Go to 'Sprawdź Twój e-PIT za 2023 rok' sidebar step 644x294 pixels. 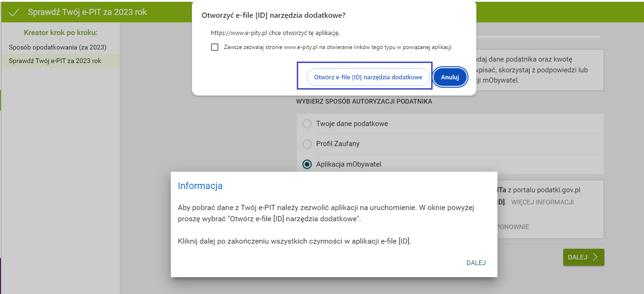click(x=55, y=61)
